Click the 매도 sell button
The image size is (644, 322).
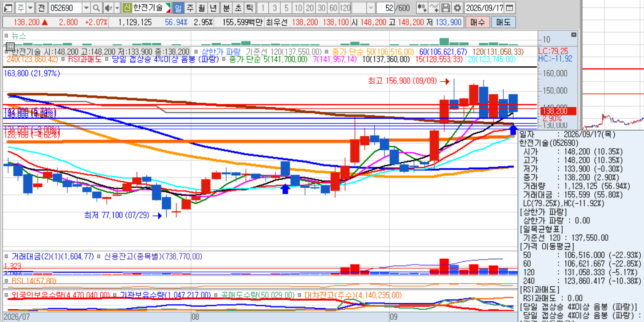pos(504,22)
